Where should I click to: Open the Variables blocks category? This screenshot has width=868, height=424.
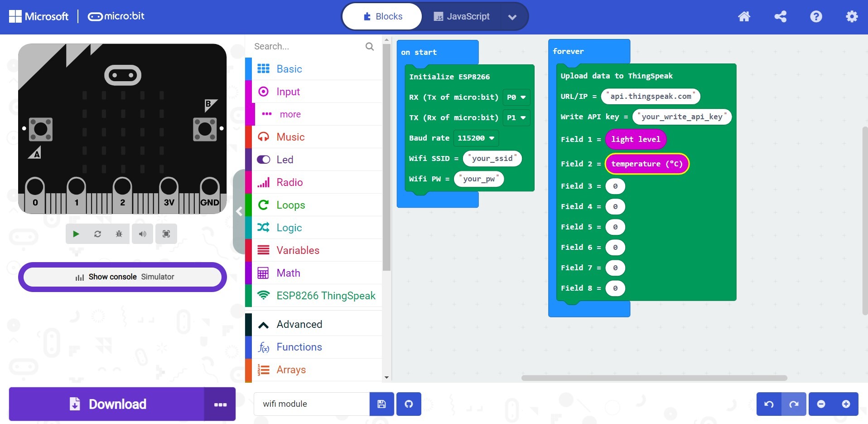click(313, 250)
